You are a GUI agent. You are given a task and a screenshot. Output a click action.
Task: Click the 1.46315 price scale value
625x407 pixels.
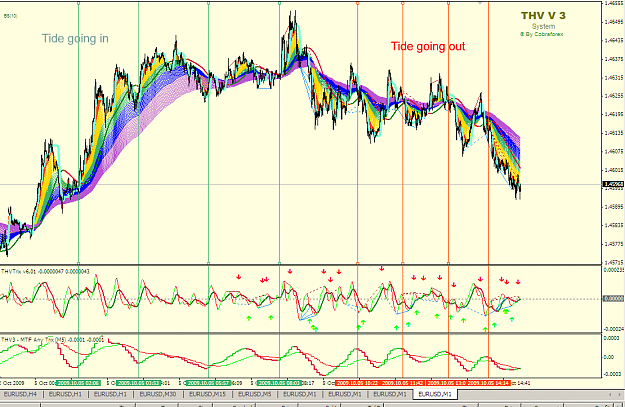coord(614,77)
